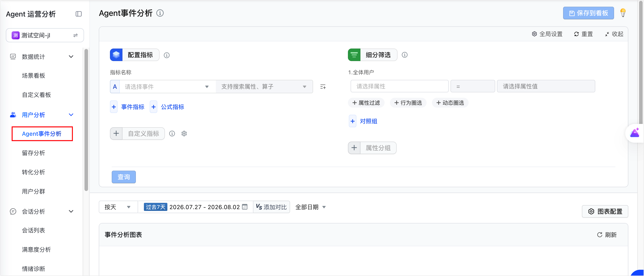Open 全局设置

pyautogui.click(x=547, y=34)
